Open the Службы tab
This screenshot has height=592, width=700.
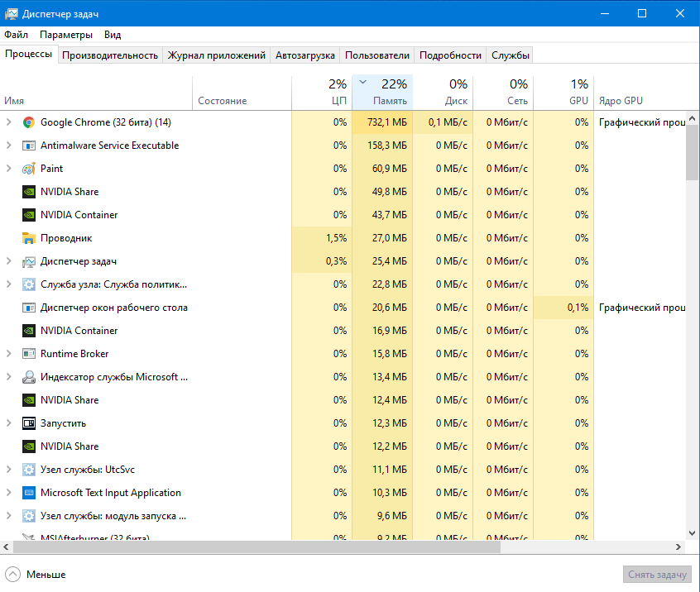[x=511, y=55]
